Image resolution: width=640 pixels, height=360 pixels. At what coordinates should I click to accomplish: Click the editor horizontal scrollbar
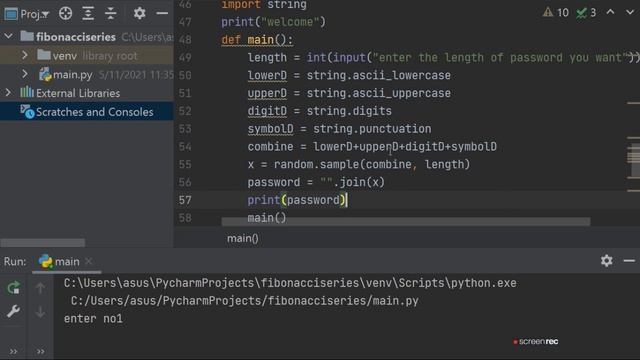406,222
